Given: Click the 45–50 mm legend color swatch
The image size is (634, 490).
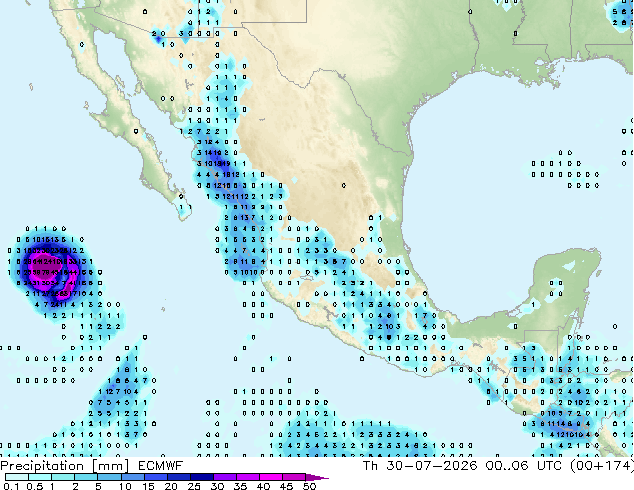Looking at the screenshot, I should (294, 477).
